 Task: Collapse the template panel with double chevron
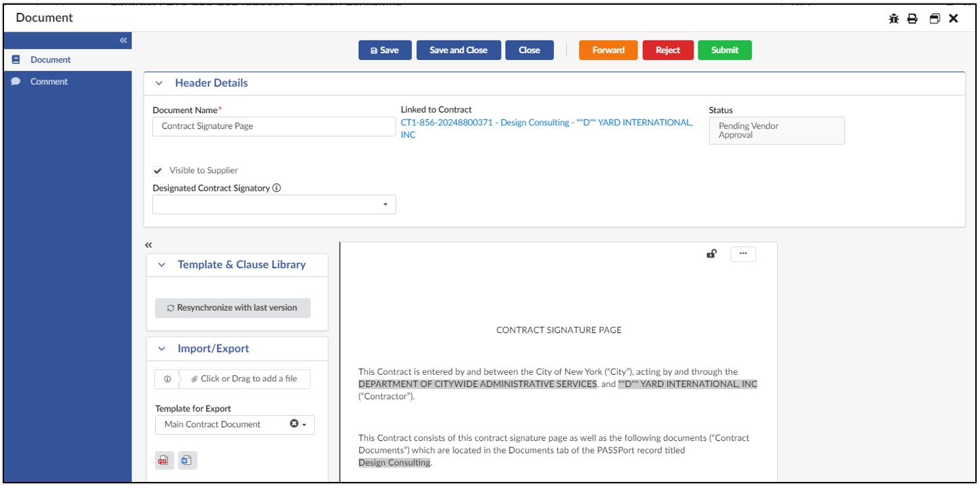(148, 245)
